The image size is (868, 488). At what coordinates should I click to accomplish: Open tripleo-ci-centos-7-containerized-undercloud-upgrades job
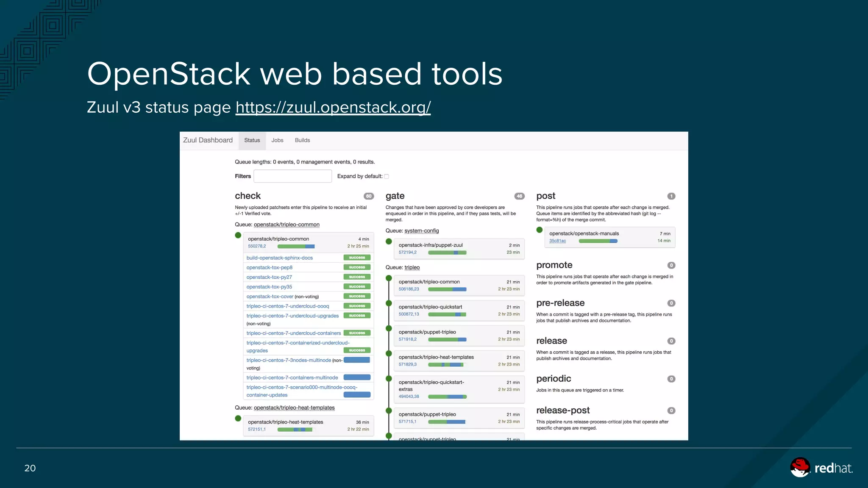298,347
